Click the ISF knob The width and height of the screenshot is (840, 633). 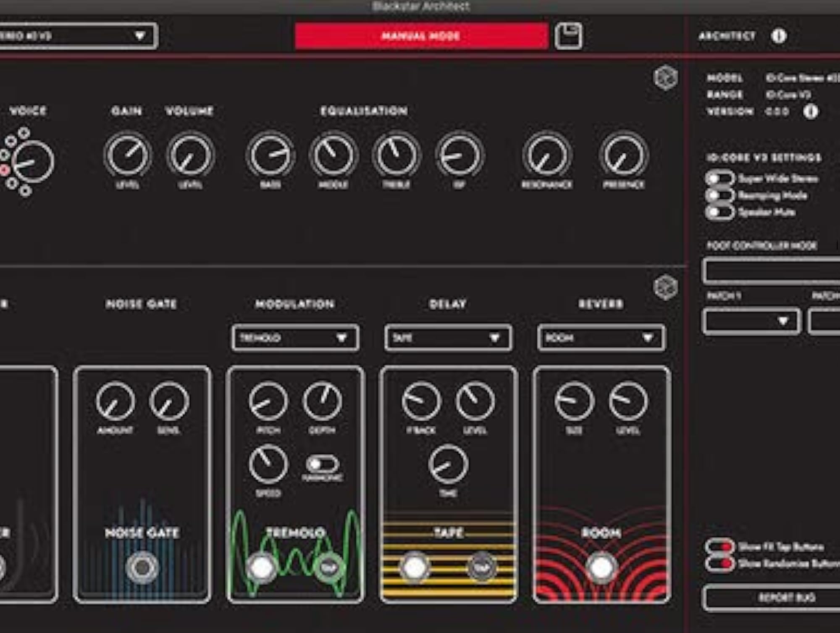click(459, 155)
